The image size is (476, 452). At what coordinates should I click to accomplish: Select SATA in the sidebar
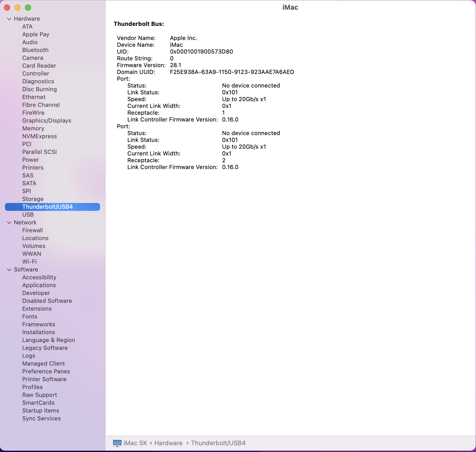pyautogui.click(x=29, y=183)
